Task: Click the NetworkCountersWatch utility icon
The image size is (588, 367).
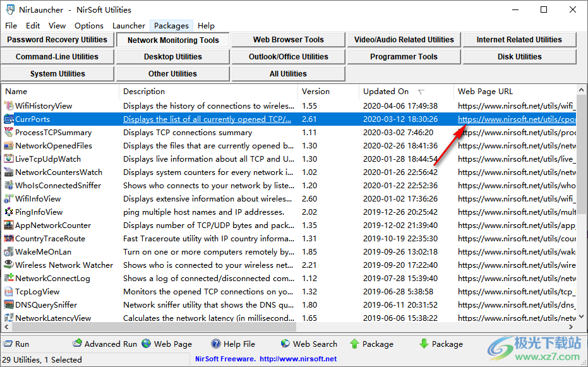Action: pyautogui.click(x=8, y=172)
